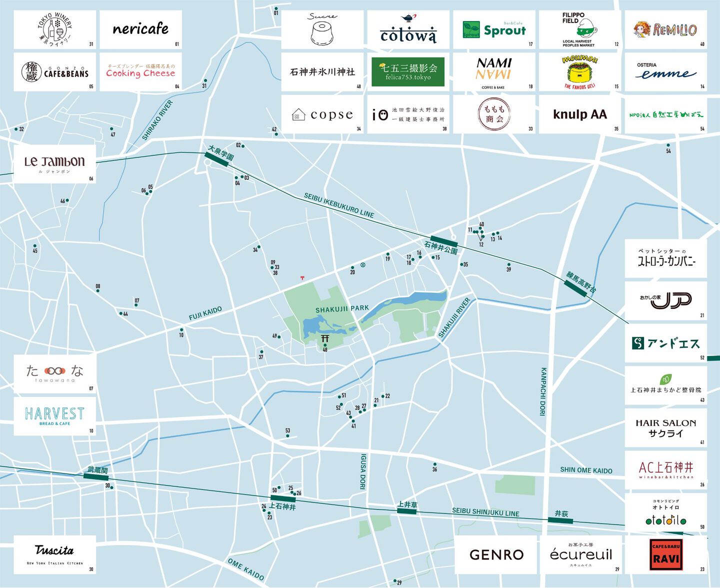The height and width of the screenshot is (588, 720).
Task: Open the CAFE&BARU RAVI red logo
Action: pyautogui.click(x=665, y=554)
